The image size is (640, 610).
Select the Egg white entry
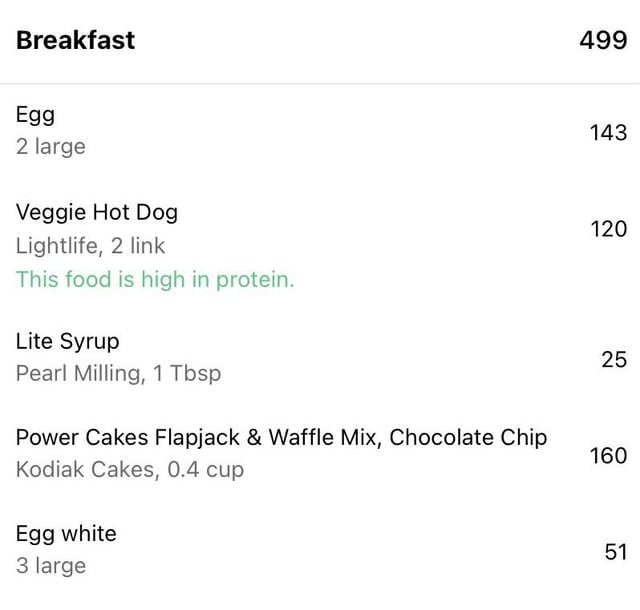(x=320, y=550)
